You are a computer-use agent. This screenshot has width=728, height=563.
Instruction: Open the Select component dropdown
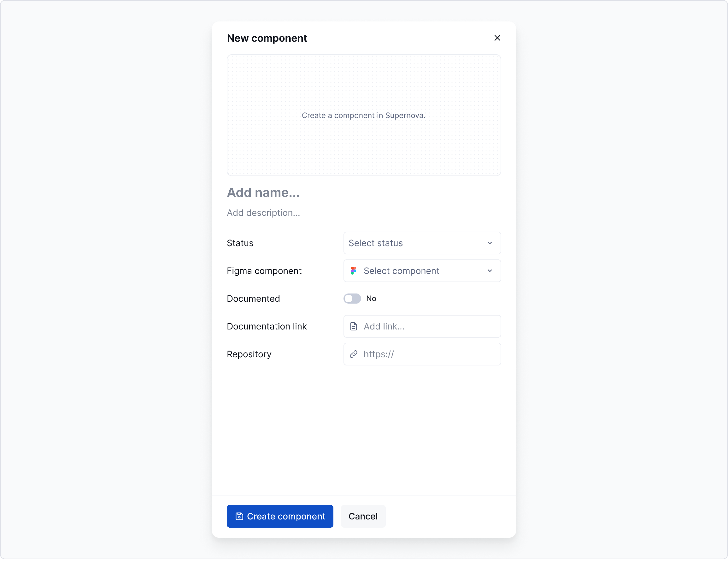422,270
